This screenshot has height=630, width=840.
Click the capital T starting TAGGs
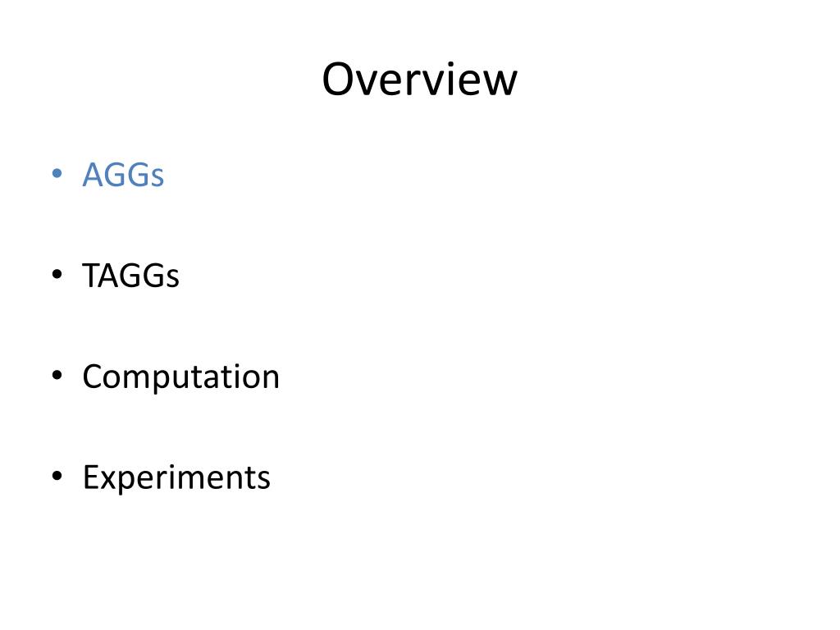92,276
